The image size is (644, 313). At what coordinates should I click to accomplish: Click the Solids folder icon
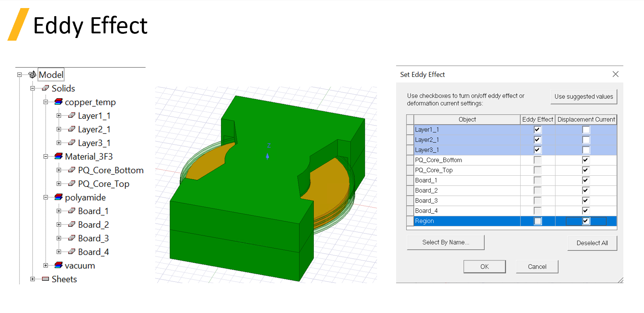click(x=46, y=88)
